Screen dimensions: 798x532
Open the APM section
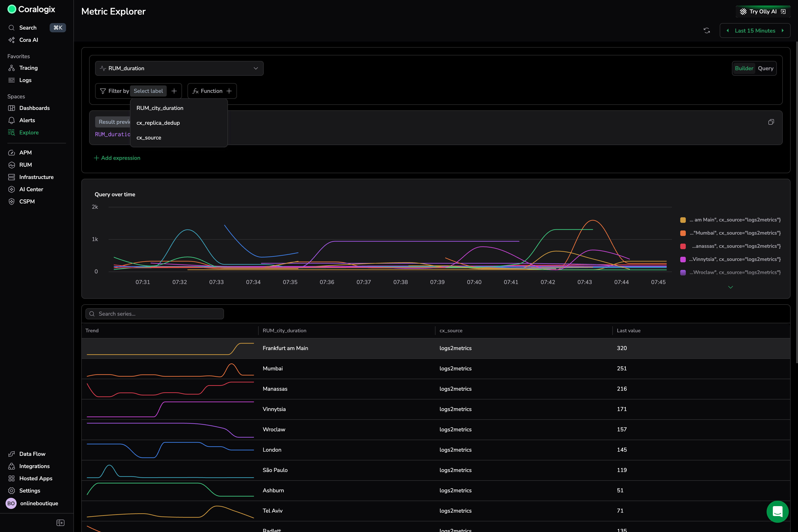[x=25, y=153]
